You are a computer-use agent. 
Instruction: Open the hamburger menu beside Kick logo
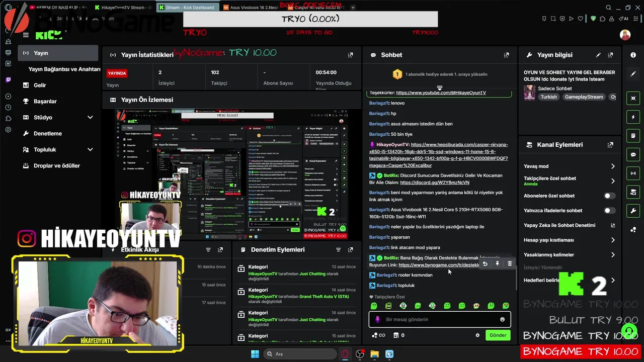click(x=26, y=35)
